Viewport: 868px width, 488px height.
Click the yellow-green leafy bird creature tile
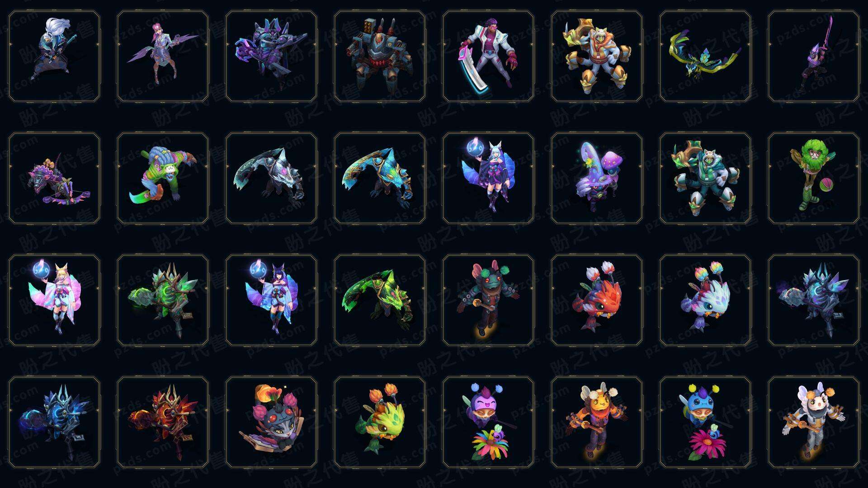coord(380,422)
